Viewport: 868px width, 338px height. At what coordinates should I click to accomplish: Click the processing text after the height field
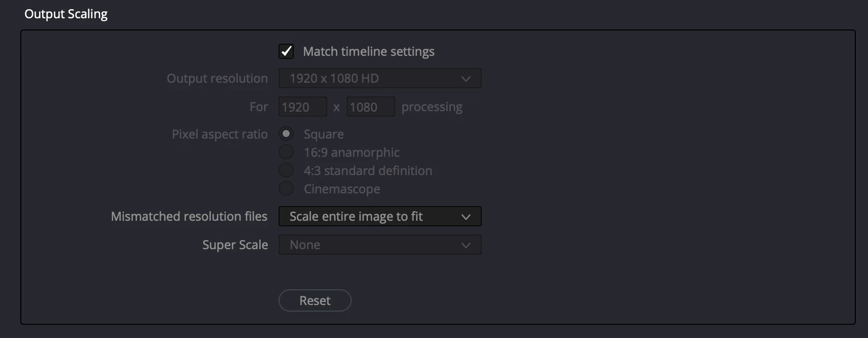432,107
